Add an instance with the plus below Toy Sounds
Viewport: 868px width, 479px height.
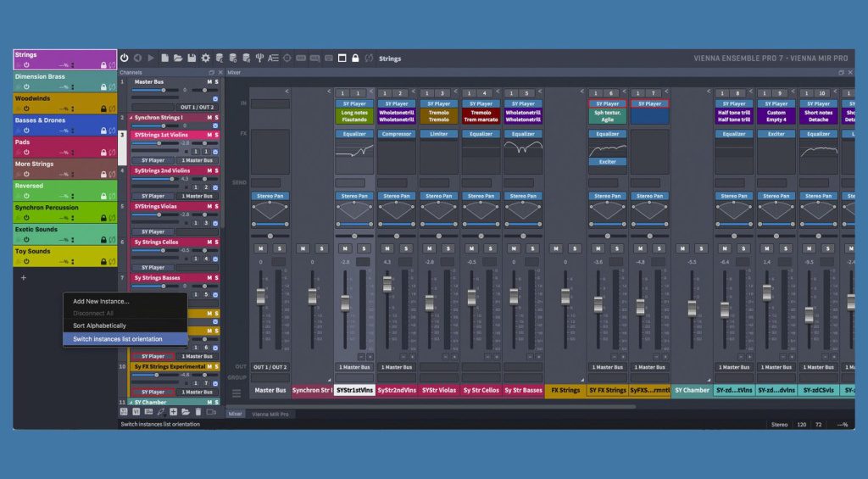23,277
